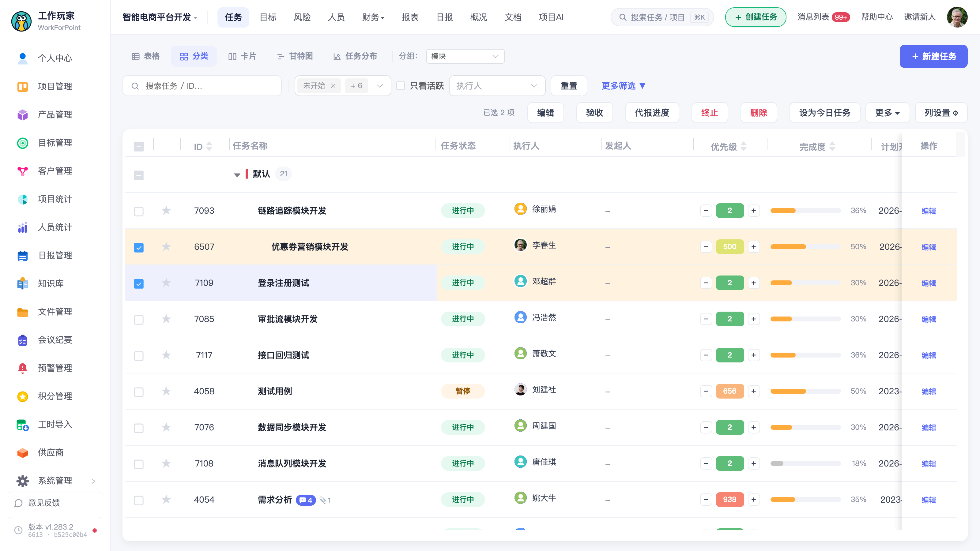Viewport: 980px width, 551px height.
Task: Uncheck the selected task 6507
Action: (139, 247)
